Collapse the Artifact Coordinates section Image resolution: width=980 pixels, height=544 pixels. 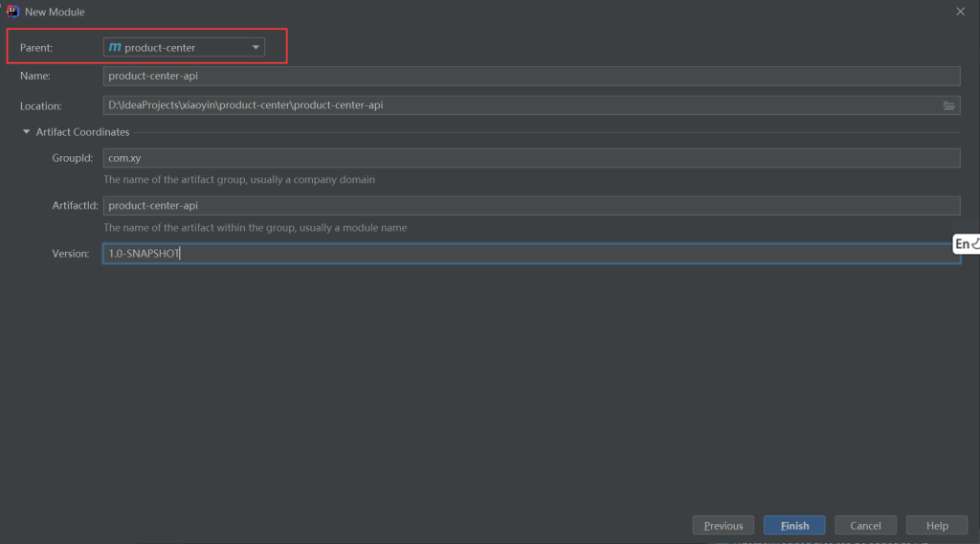click(26, 132)
